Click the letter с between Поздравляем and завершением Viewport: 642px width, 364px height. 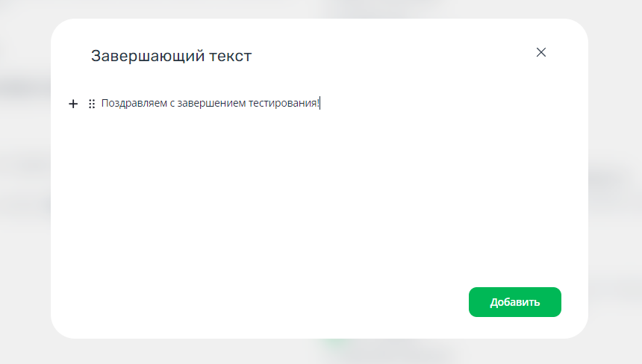pos(172,104)
